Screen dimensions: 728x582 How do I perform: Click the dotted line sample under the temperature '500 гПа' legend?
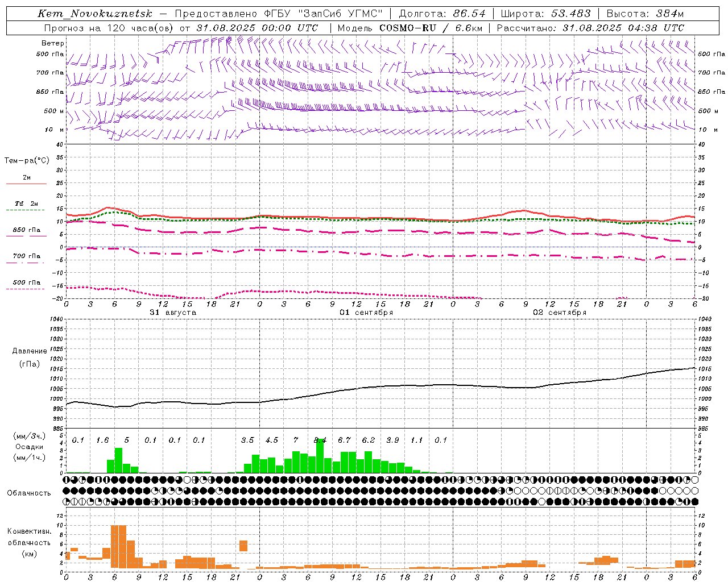point(26,289)
